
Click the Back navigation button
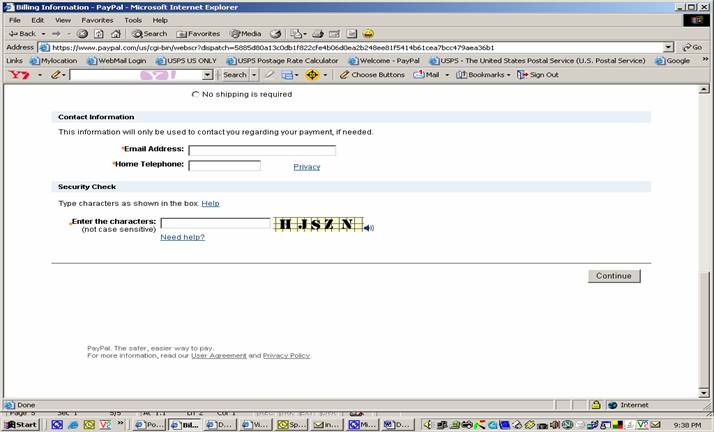tap(22, 33)
